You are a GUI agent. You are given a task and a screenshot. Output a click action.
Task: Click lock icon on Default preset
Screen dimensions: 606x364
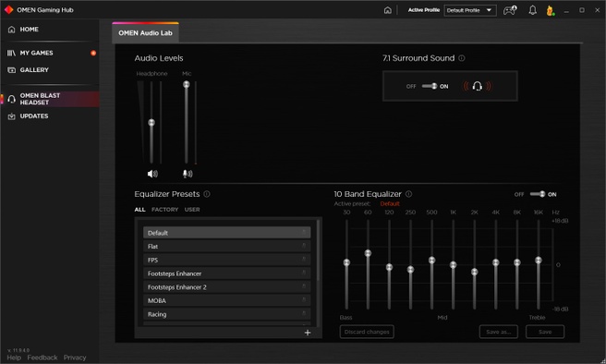pos(304,232)
